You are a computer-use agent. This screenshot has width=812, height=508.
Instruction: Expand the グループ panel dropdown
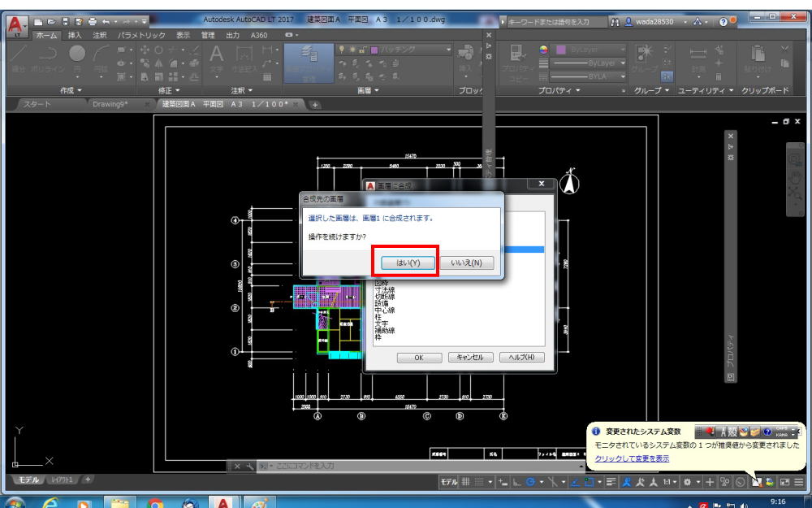tap(651, 90)
